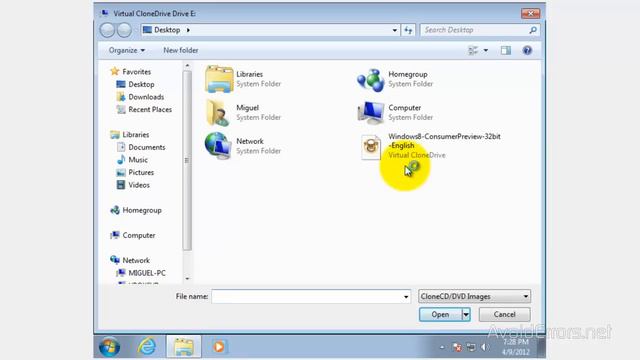The height and width of the screenshot is (360, 640).
Task: Click the change view icon
Action: click(x=473, y=50)
